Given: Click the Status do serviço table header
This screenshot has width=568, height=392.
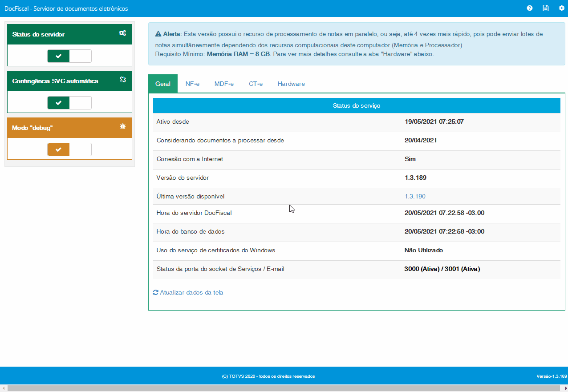Looking at the screenshot, I should (x=357, y=105).
